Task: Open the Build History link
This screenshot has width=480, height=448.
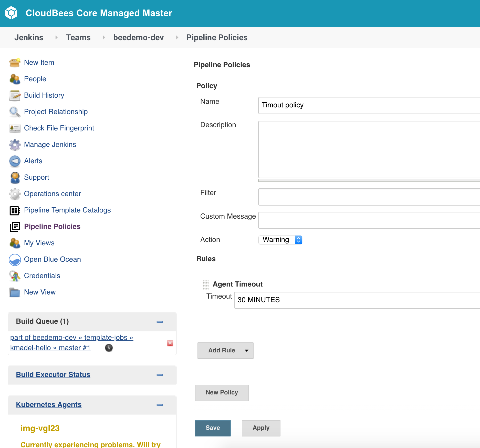Action: click(x=44, y=95)
